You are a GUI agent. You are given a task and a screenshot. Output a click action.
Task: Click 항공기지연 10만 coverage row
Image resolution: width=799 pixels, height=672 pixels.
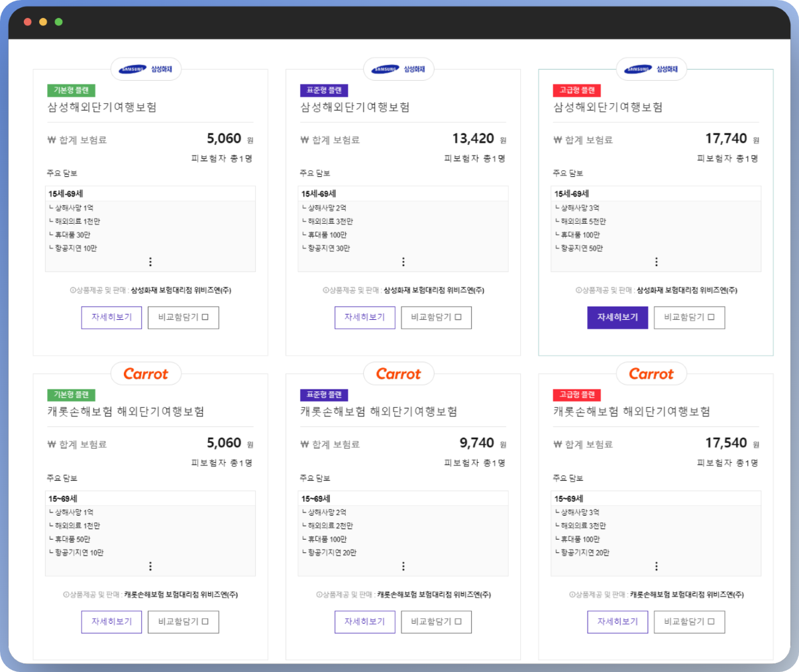pos(76,553)
